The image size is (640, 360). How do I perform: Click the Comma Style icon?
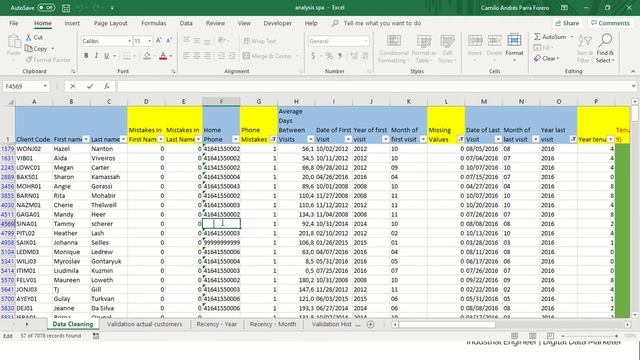pos(340,56)
